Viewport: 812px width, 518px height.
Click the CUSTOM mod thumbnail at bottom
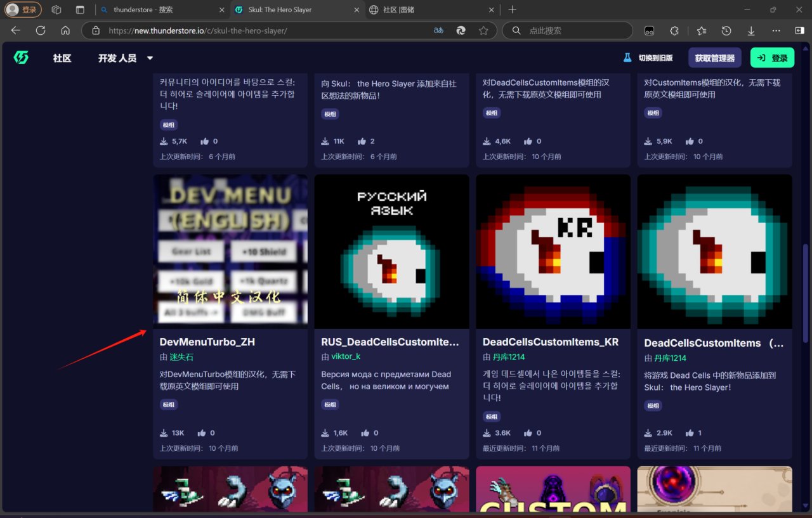click(553, 489)
